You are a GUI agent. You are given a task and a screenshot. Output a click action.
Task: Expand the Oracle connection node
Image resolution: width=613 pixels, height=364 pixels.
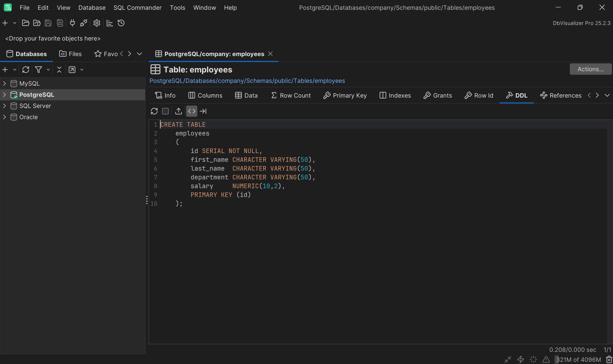point(4,117)
